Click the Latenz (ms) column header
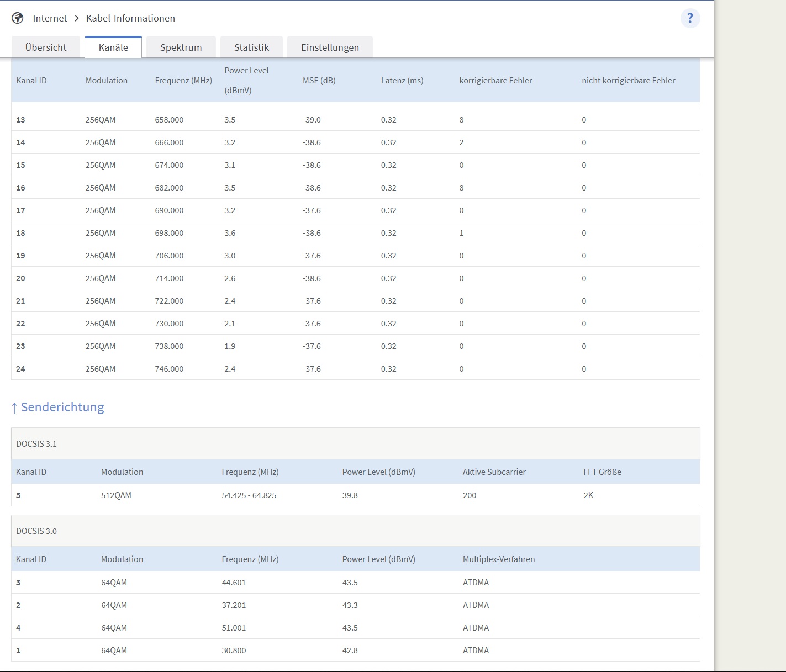This screenshot has height=672, width=786. [402, 81]
